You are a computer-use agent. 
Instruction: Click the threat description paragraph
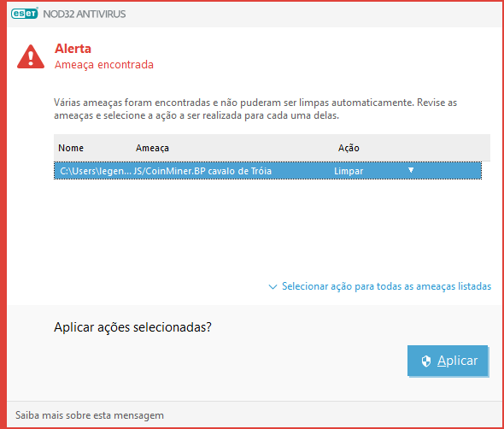tap(255, 109)
